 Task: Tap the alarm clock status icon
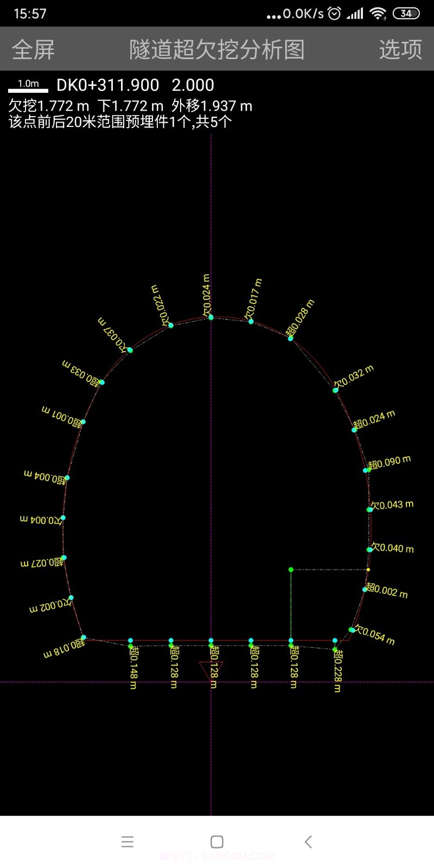tap(335, 14)
